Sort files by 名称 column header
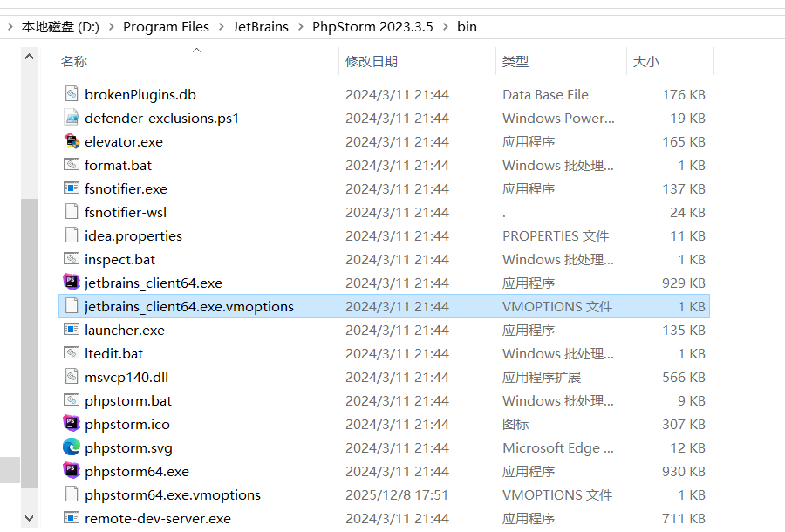The height and width of the screenshot is (532, 785). click(74, 61)
